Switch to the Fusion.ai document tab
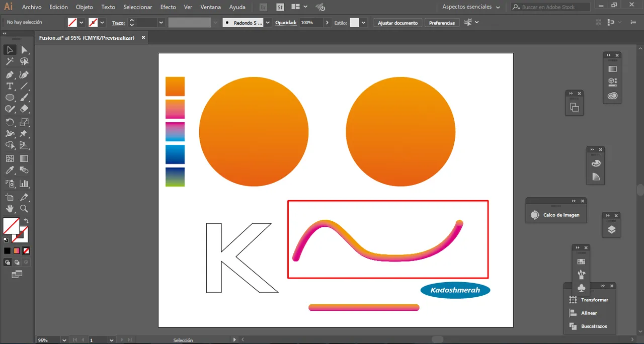The width and height of the screenshot is (644, 344). click(x=87, y=38)
